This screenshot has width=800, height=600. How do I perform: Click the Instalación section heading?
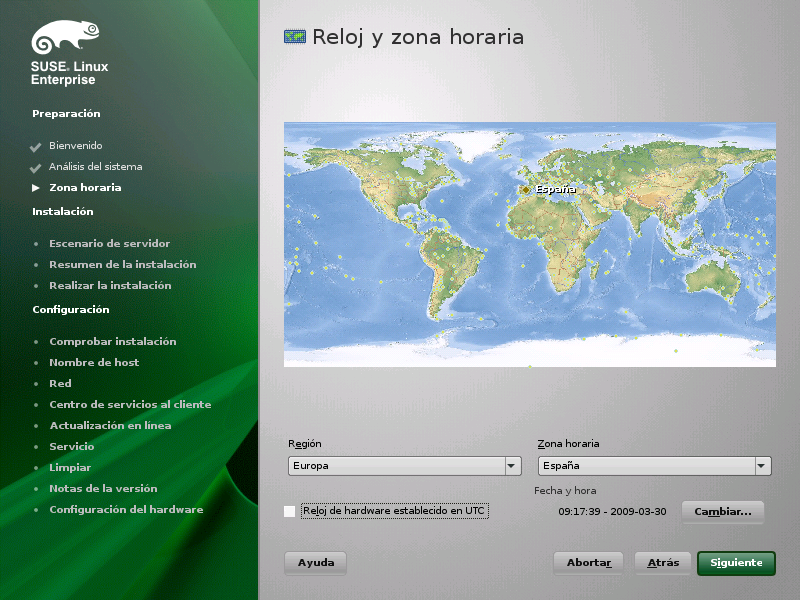click(63, 212)
